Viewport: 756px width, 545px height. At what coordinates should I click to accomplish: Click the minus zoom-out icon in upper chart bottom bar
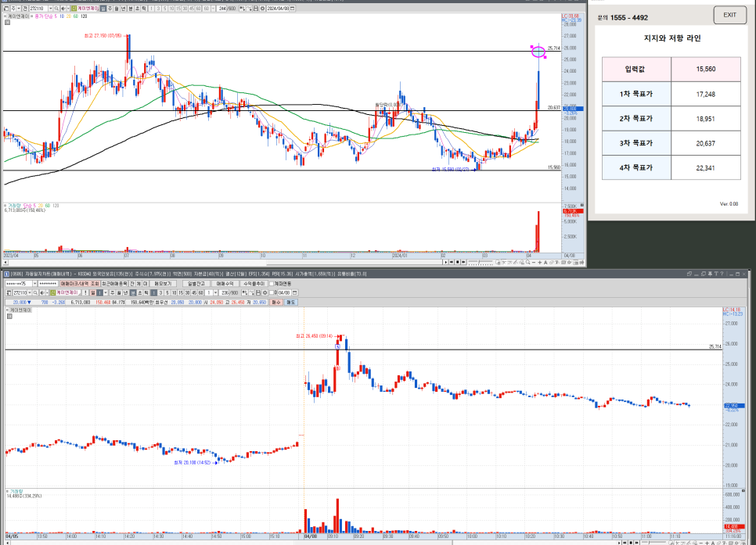coord(534,262)
